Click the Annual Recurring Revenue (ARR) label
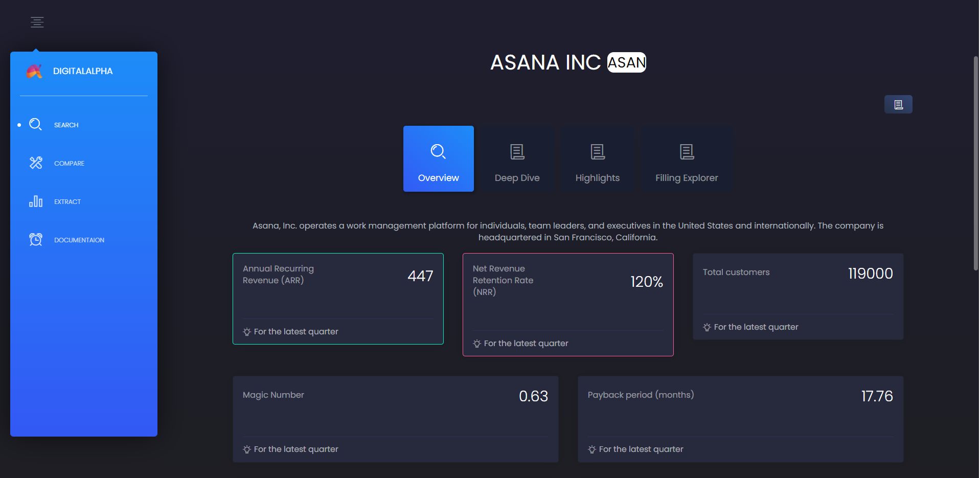The width and height of the screenshot is (980, 478). (x=278, y=275)
